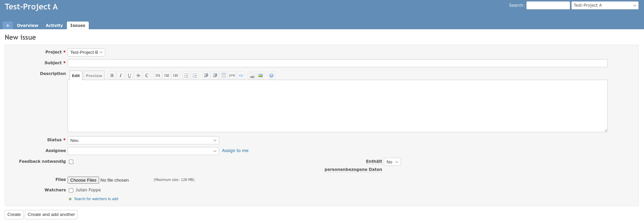The width and height of the screenshot is (644, 223).
Task: Insert inline code with the C button
Action: point(147,75)
